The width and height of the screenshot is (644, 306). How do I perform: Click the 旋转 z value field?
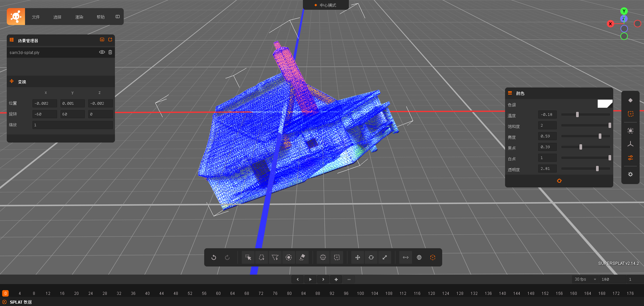(100, 114)
